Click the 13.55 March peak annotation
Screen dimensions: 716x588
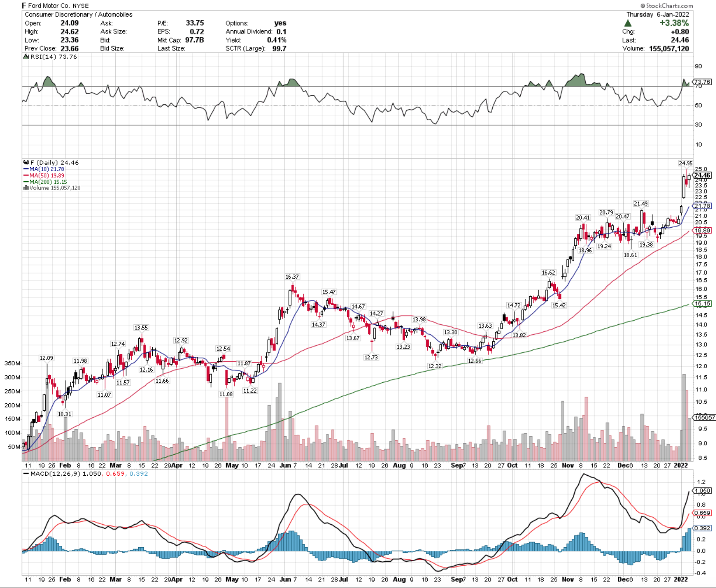coord(141,328)
